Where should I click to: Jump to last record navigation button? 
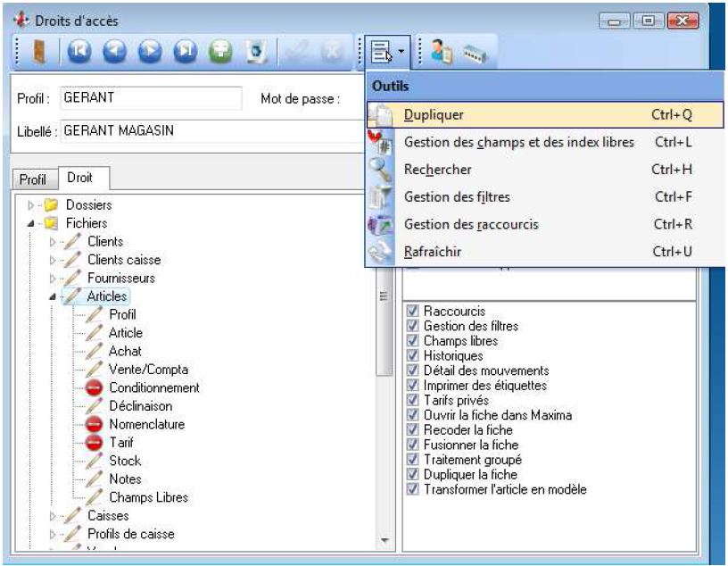pos(183,54)
